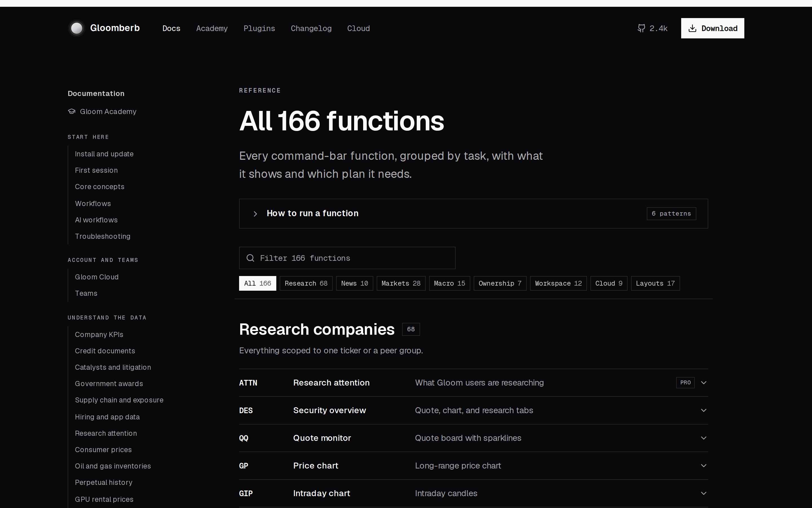Open the Cloud nav item in header
812x508 pixels.
coord(358,28)
